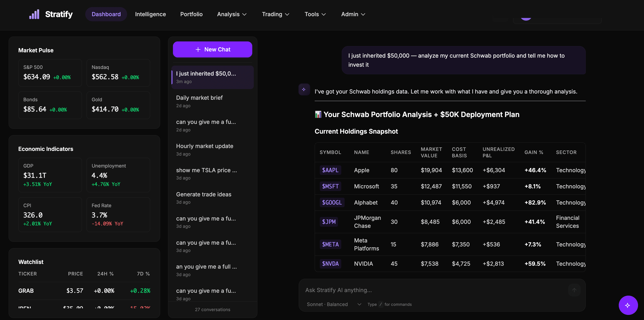
Task: Click the TICKER column header in Watchlist
Action: 27,274
